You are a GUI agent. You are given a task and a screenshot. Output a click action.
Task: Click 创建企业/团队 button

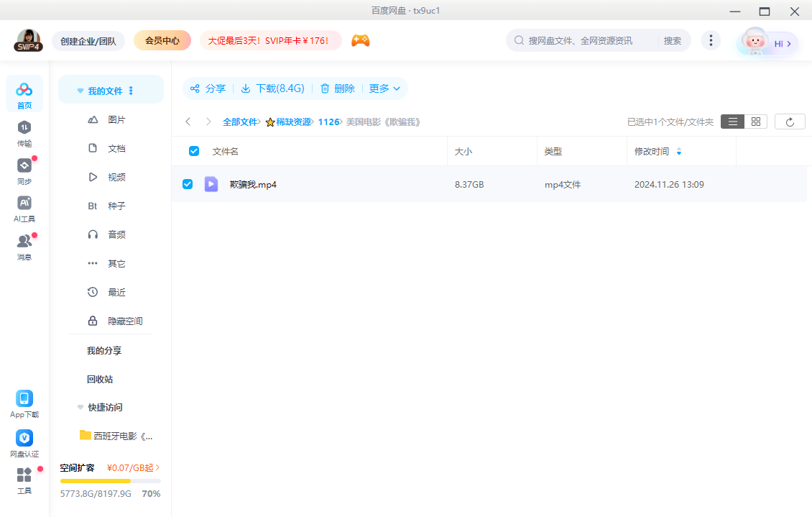point(88,41)
